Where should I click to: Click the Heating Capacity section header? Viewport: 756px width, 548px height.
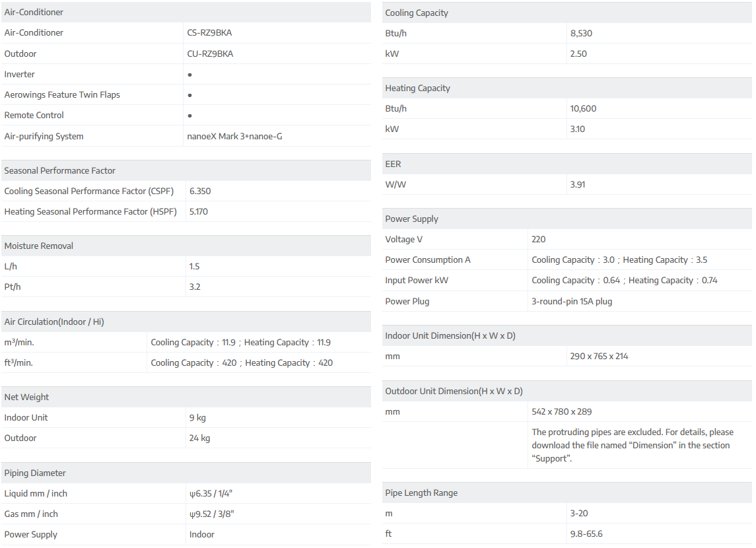[417, 88]
